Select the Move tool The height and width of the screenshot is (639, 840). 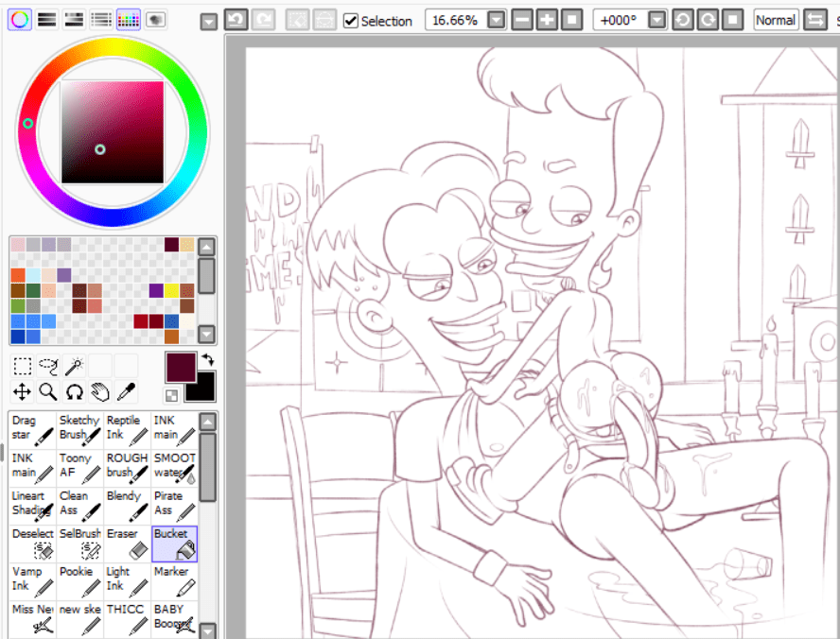(21, 391)
